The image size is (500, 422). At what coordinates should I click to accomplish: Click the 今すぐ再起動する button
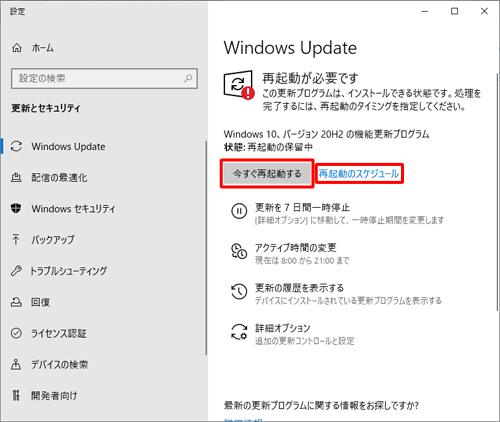[267, 174]
